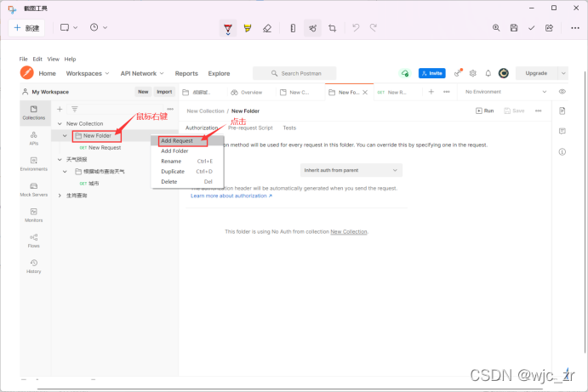Open the File menu
Image resolution: width=588 pixels, height=392 pixels.
[x=23, y=60]
